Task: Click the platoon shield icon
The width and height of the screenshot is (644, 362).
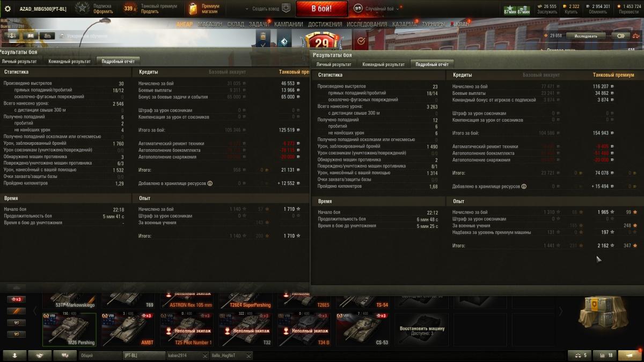Action: 286,9
